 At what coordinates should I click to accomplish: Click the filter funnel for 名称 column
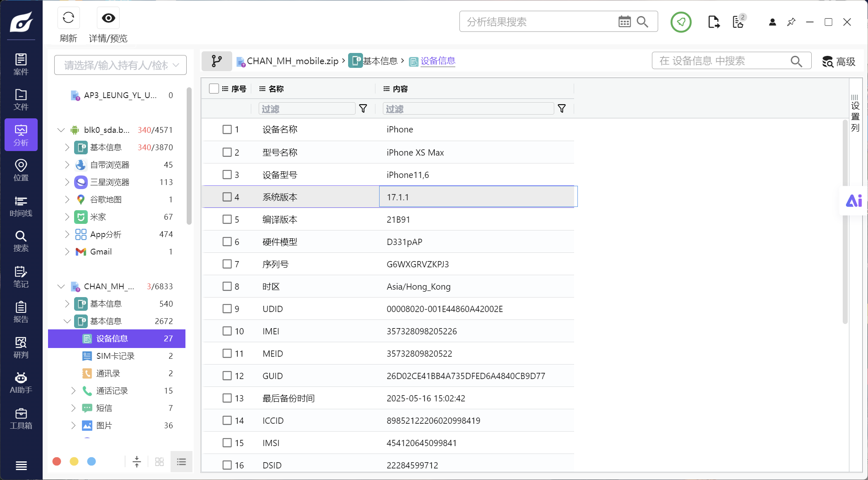363,108
